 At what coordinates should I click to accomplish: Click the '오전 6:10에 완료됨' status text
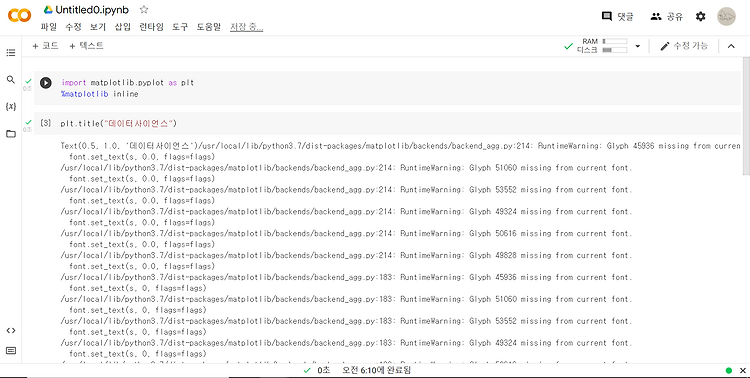pos(376,370)
